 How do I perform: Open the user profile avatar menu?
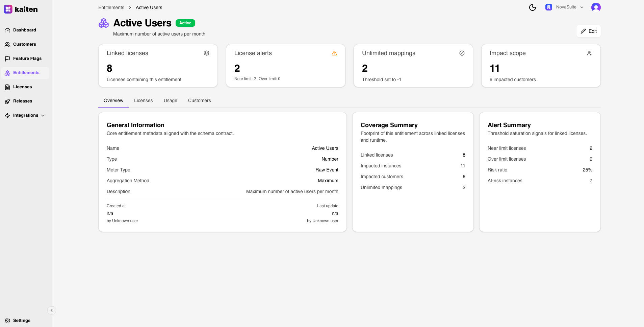coord(596,7)
